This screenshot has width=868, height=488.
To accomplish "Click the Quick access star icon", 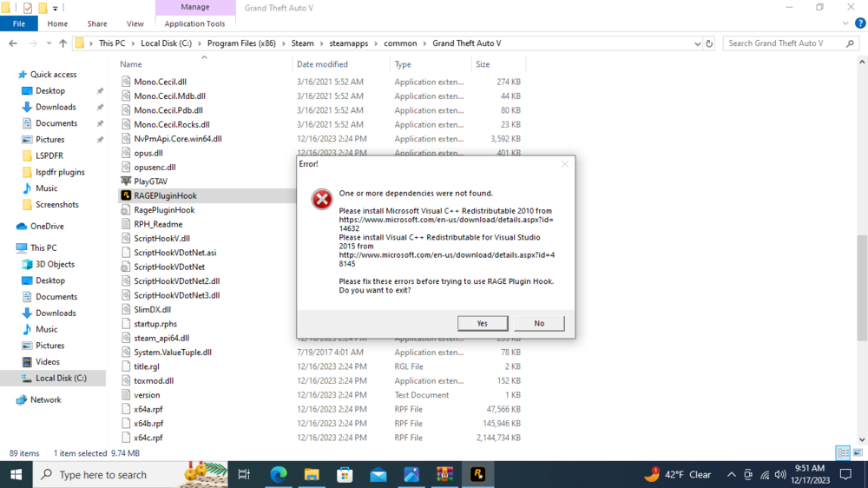I will click(x=23, y=74).
